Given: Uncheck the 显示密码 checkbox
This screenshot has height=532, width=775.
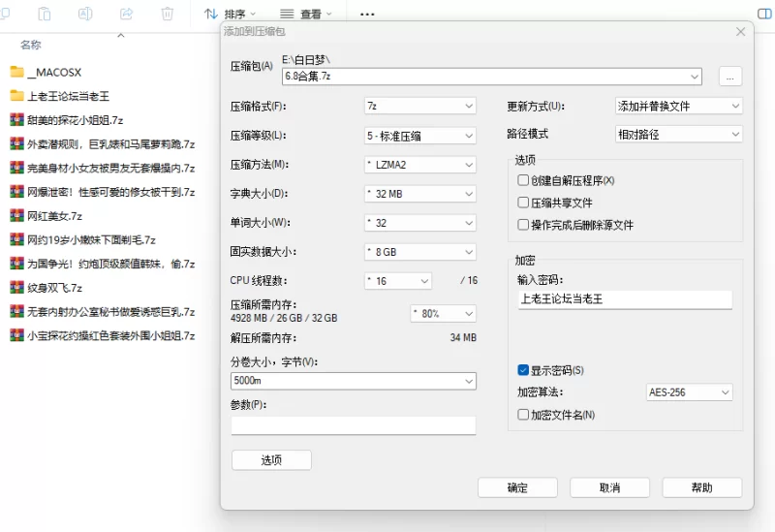Looking at the screenshot, I should (x=523, y=370).
